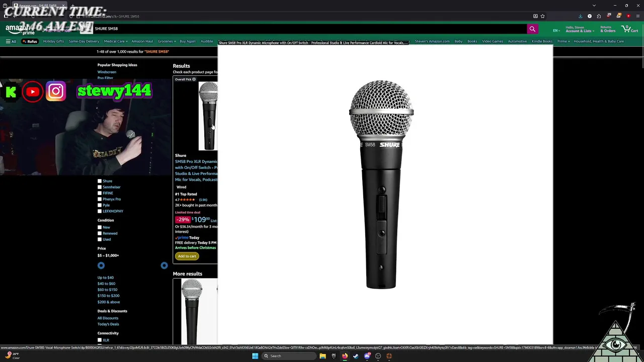
Task: Open File Explorer from the taskbar
Action: tap(323, 356)
